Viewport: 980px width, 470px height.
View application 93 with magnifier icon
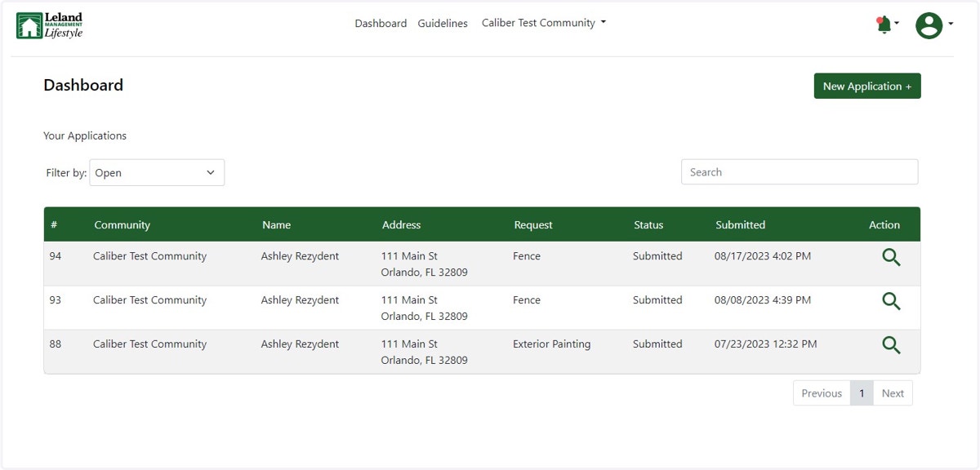891,301
